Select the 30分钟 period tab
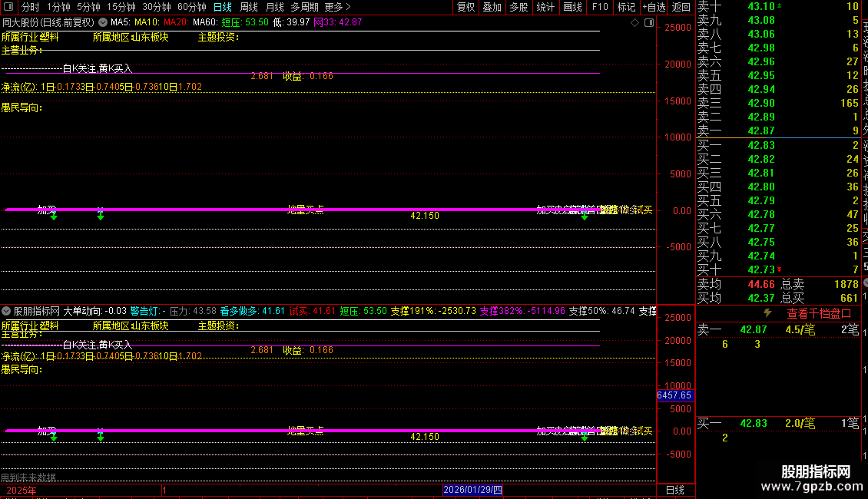 tap(157, 7)
